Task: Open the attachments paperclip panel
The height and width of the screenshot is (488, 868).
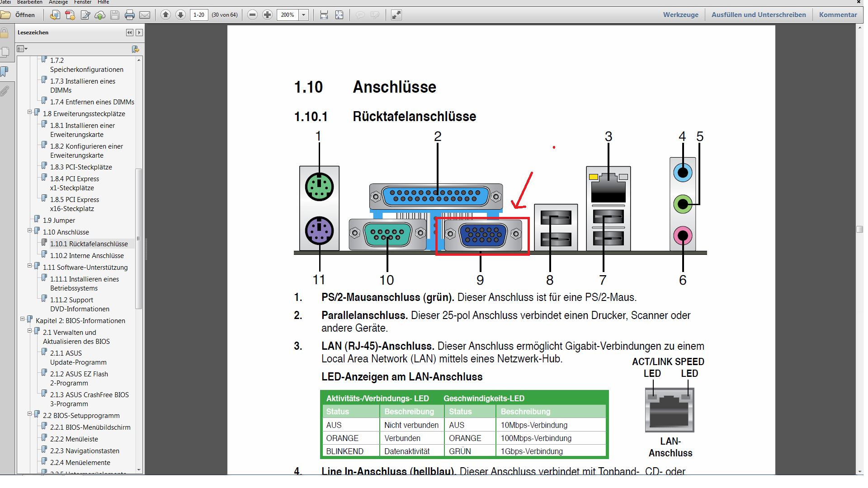Action: coord(5,91)
